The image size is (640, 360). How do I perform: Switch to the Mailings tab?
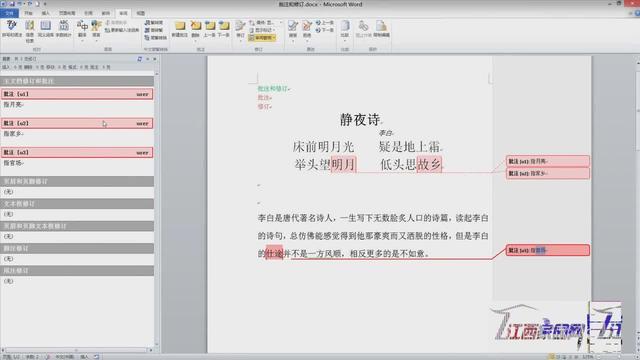click(106, 13)
